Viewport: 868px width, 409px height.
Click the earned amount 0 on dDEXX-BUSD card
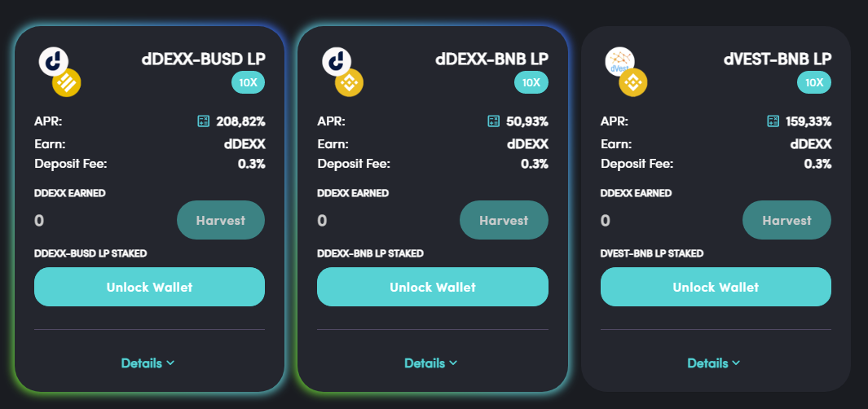39,221
